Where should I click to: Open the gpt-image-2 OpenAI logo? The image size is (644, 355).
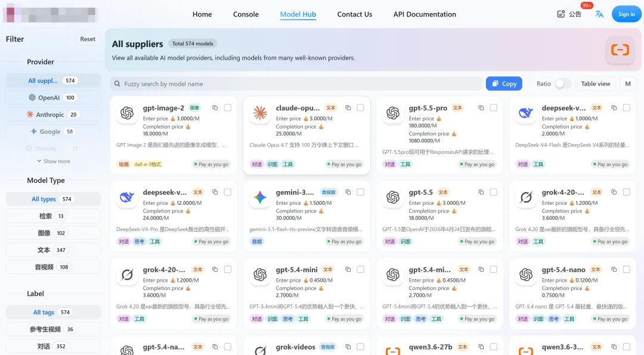pos(127,113)
